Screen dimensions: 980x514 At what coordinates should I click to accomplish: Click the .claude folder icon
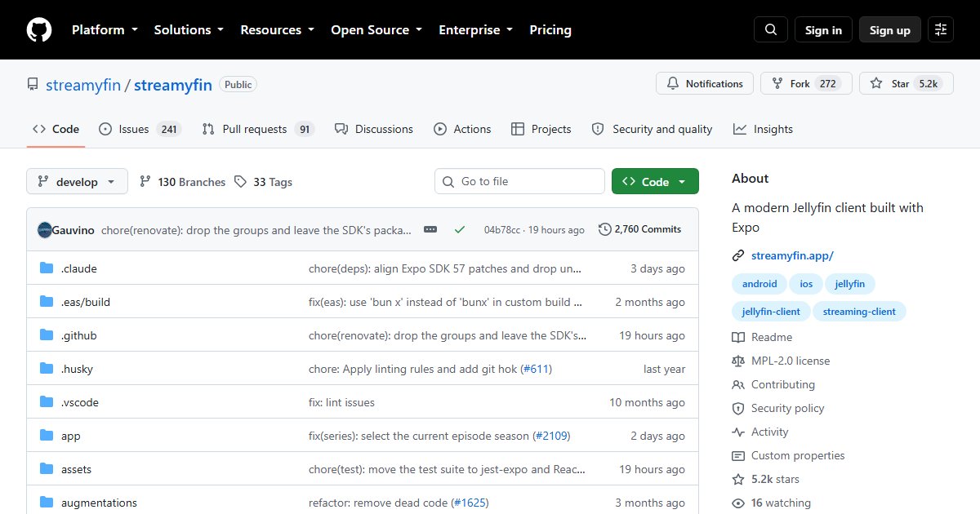(47, 268)
